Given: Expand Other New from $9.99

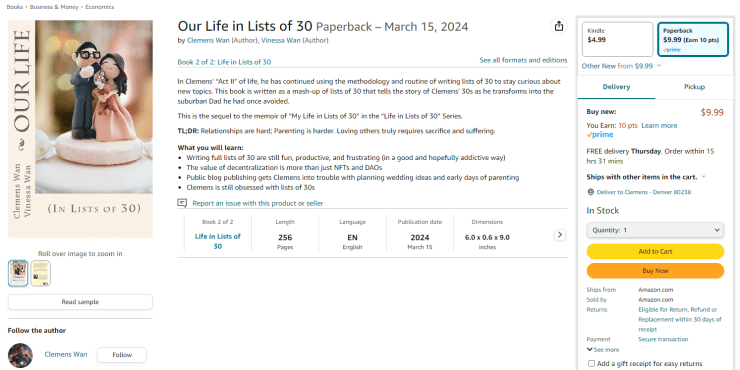Looking at the screenshot, I should tap(621, 66).
